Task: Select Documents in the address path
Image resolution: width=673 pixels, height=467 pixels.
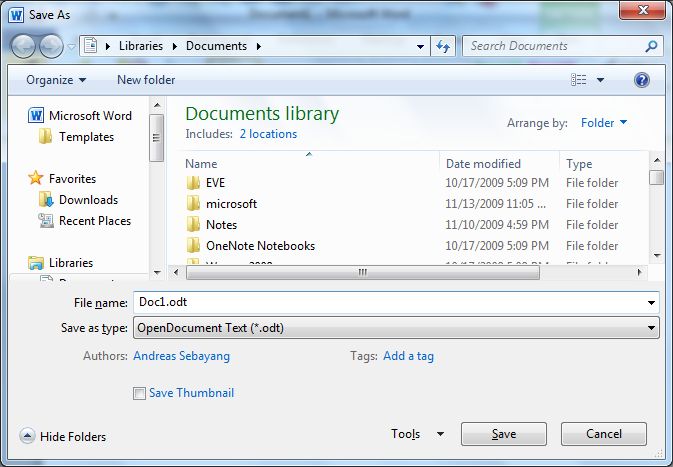Action: point(216,46)
